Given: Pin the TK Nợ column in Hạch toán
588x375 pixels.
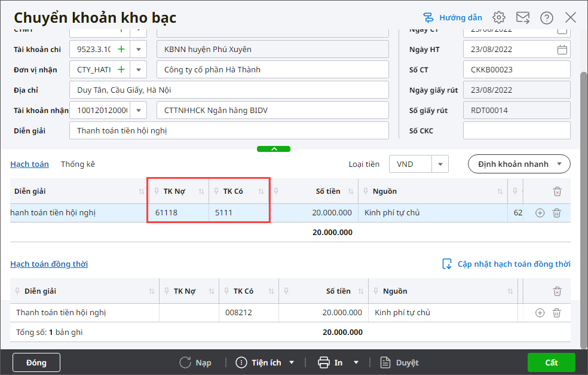Looking at the screenshot, I should coord(157,191).
